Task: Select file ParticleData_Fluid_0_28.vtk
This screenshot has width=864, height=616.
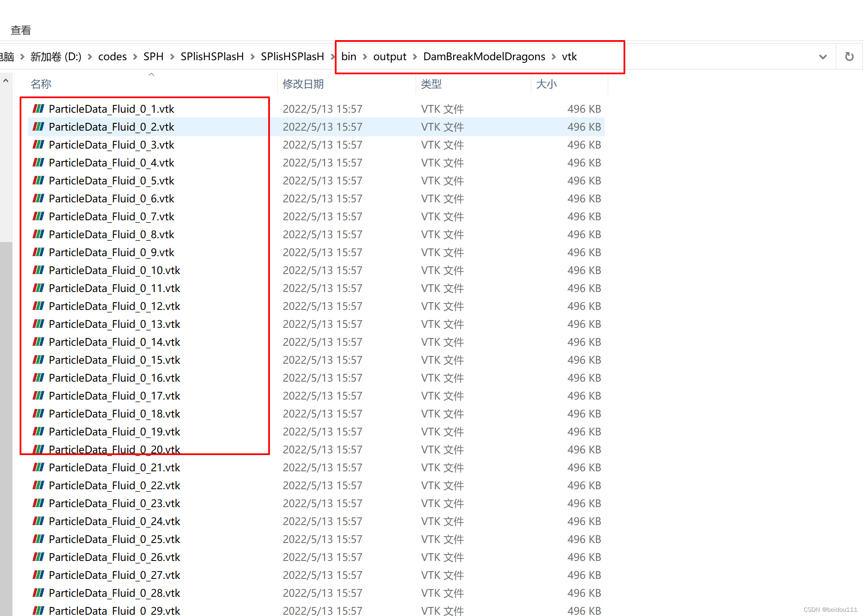Action: [114, 593]
